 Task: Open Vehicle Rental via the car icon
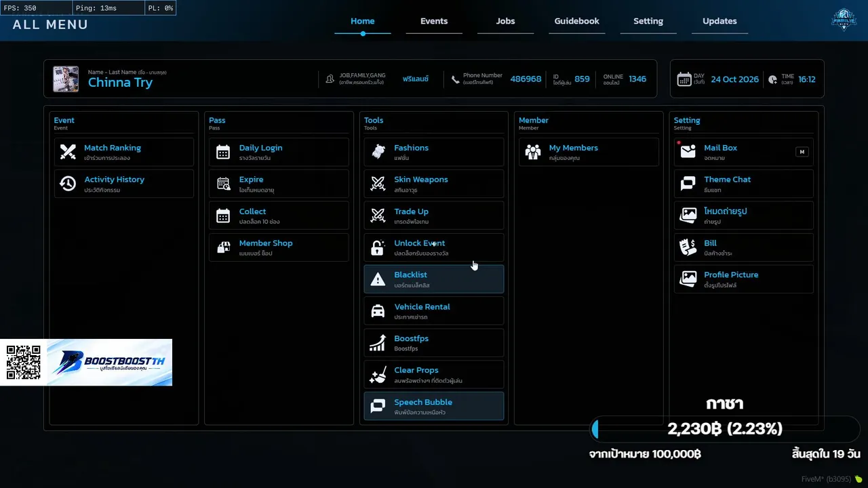point(378,311)
